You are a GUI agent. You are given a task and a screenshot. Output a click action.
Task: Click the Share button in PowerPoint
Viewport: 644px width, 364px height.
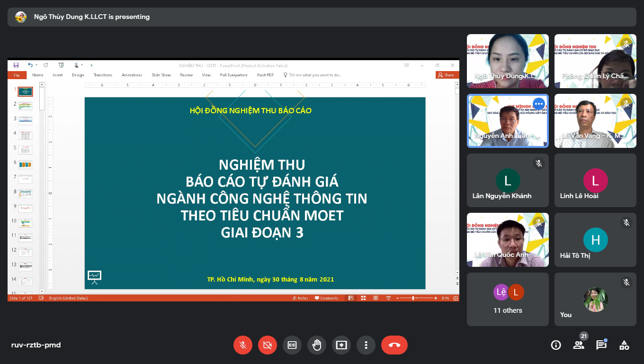(x=446, y=75)
